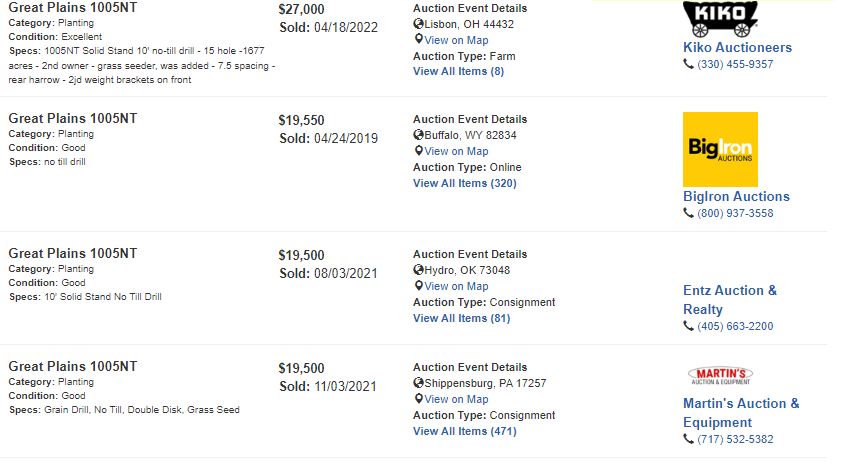Open View All Items (320) link
The height and width of the screenshot is (463, 858).
[x=465, y=183]
